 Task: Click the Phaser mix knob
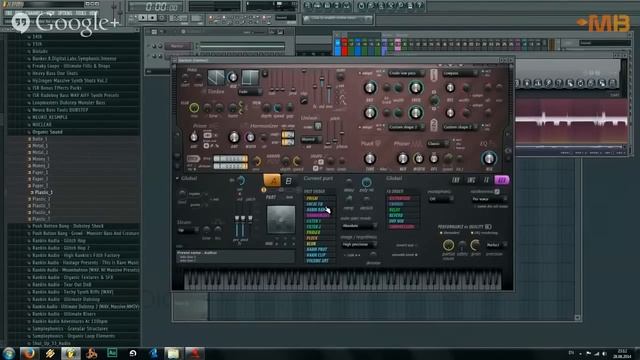click(x=403, y=158)
